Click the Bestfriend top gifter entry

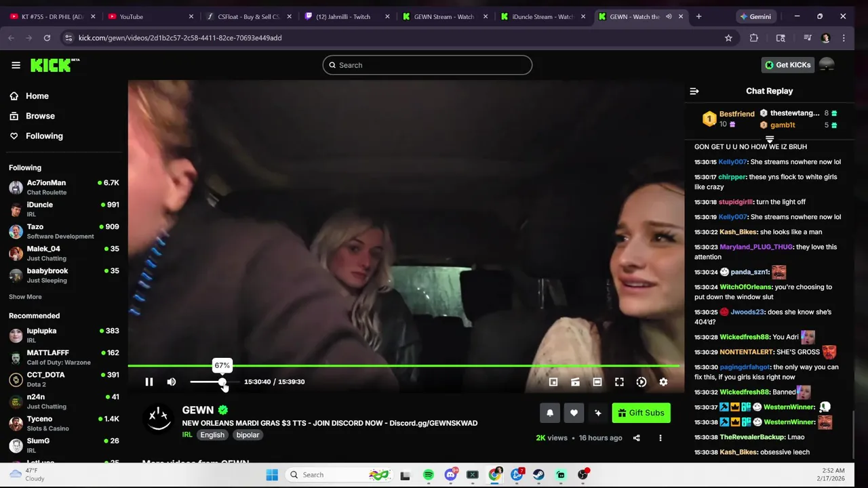point(728,119)
